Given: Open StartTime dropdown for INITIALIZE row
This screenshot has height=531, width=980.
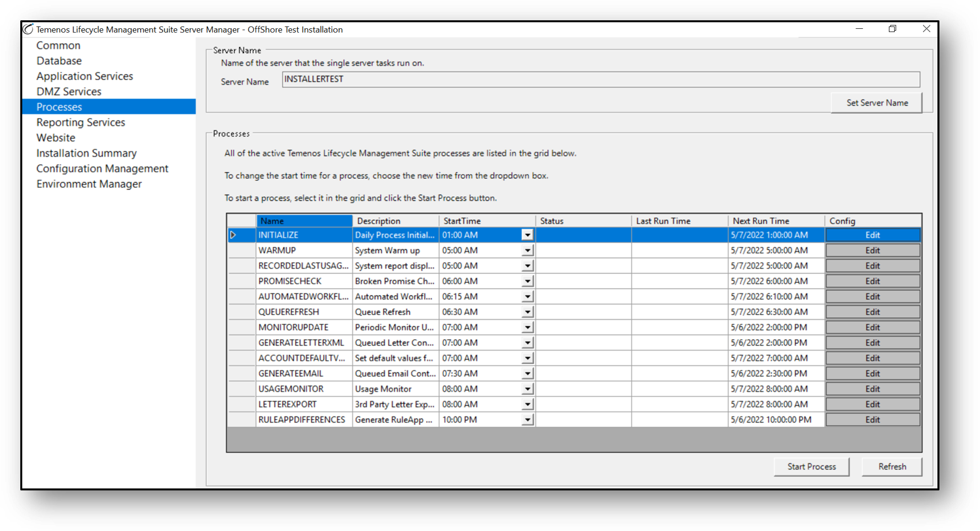Looking at the screenshot, I should [527, 235].
